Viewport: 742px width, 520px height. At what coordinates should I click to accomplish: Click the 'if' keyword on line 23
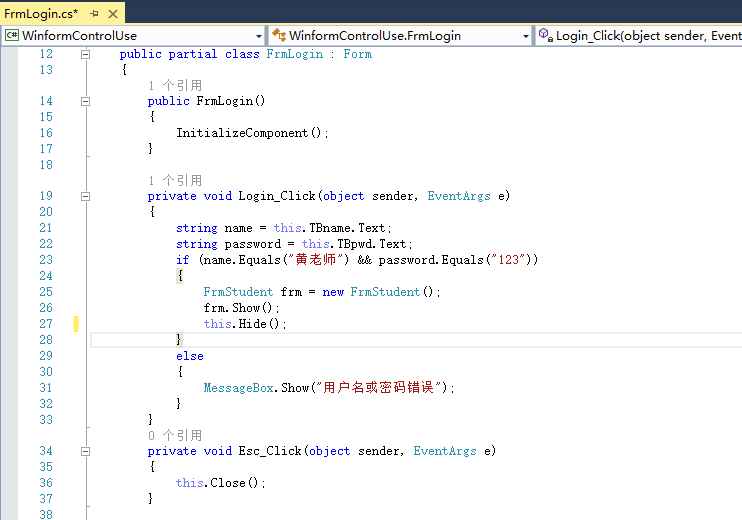(x=182, y=260)
